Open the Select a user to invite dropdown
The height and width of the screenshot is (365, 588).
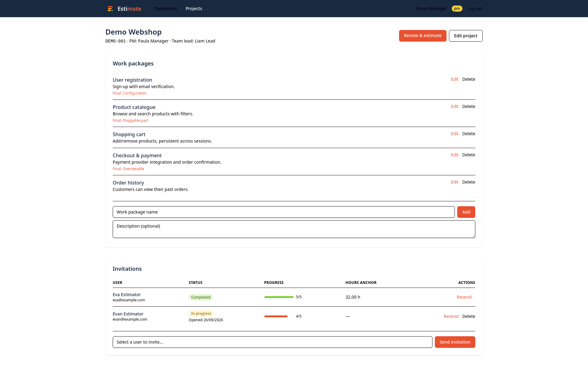272,342
